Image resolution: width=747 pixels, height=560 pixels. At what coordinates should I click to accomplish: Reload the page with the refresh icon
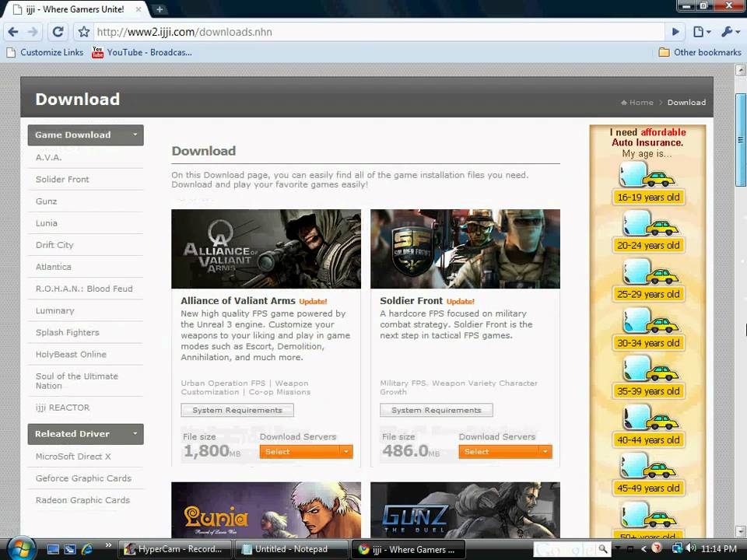tap(58, 32)
